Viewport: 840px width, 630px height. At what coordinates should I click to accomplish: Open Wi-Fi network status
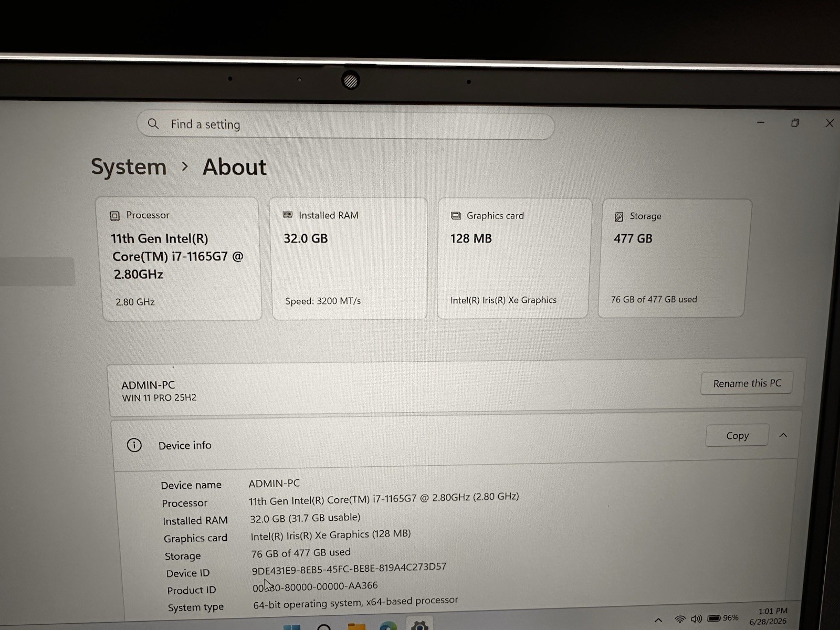680,619
